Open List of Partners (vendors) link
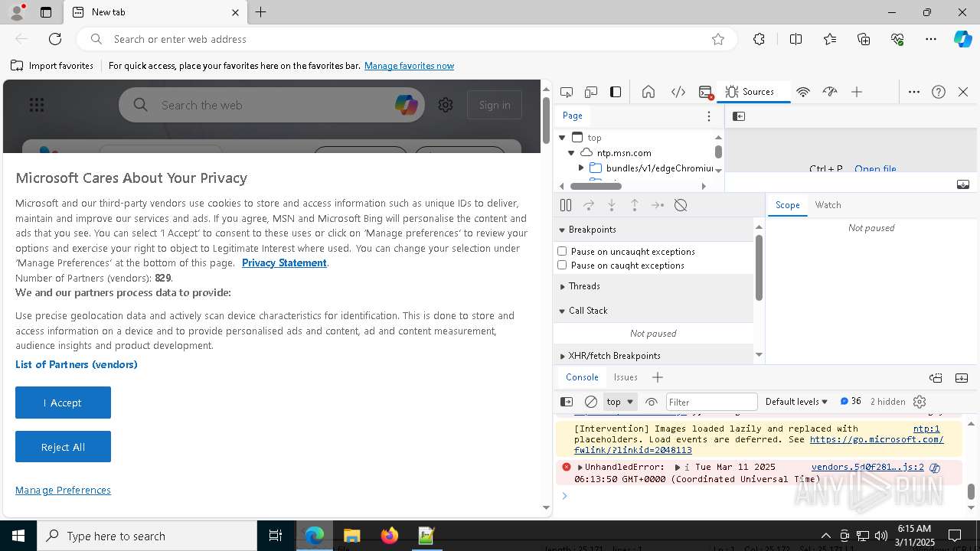The height and width of the screenshot is (551, 980). tap(77, 364)
